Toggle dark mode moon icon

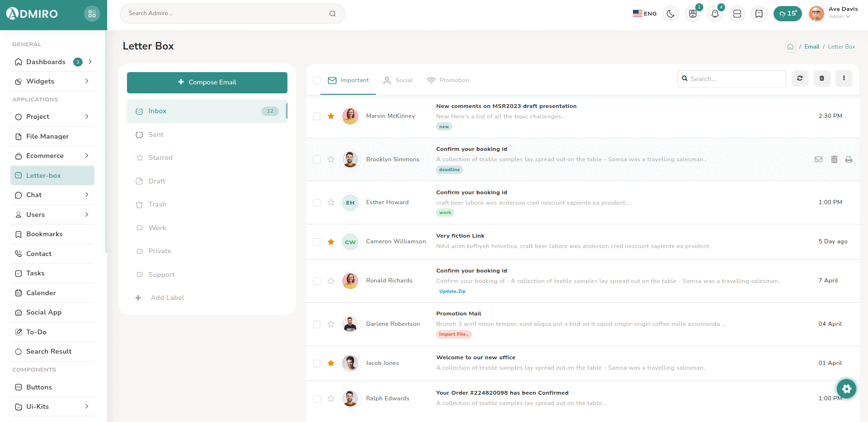coord(670,14)
